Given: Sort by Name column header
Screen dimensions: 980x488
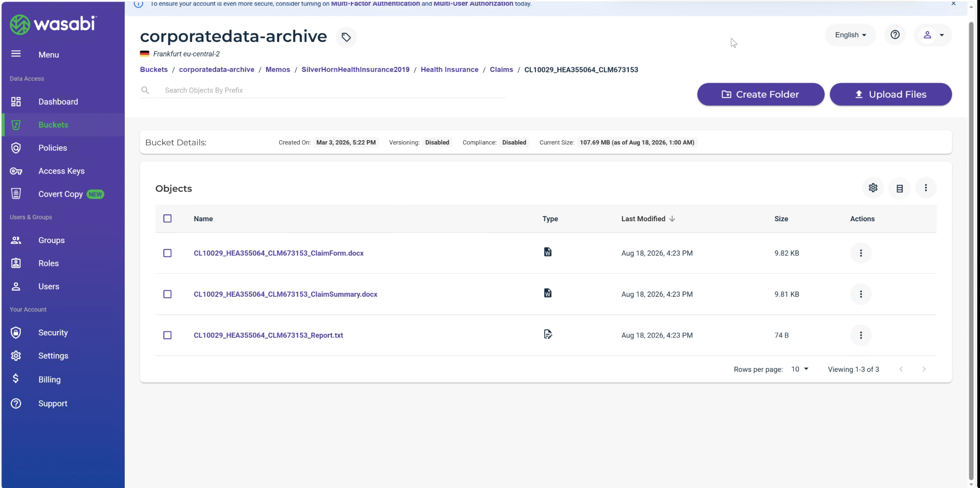Looking at the screenshot, I should point(203,219).
